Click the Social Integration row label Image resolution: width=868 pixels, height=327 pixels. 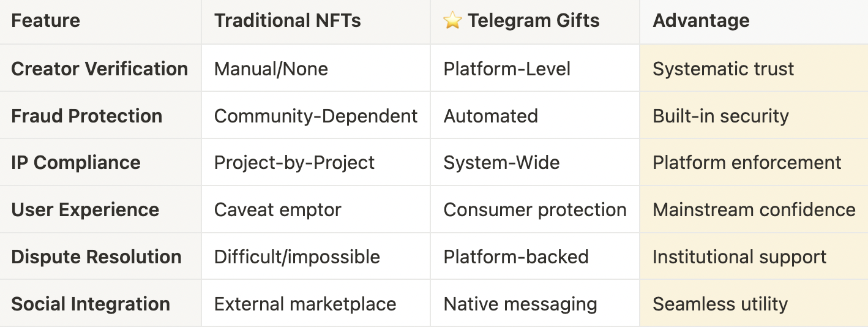click(91, 304)
